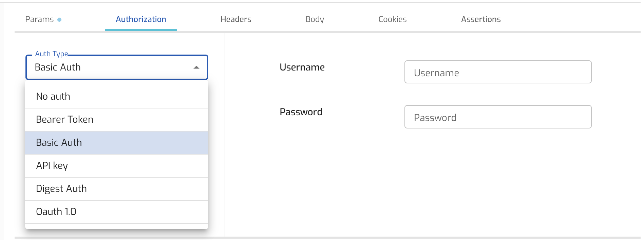
Task: Choose the No auth option
Action: 117,97
